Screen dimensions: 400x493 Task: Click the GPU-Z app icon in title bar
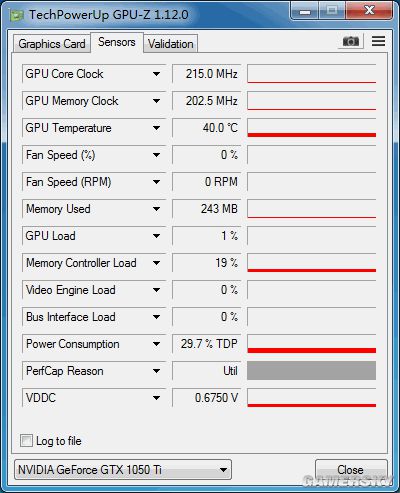17,15
